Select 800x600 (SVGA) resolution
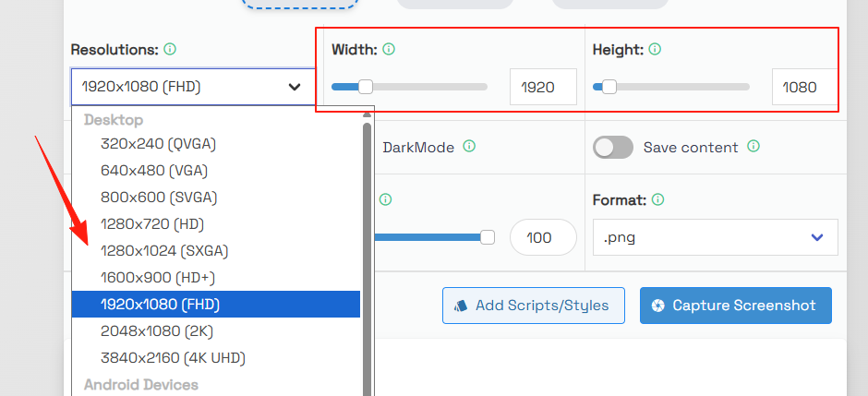868x396 pixels. 216,198
